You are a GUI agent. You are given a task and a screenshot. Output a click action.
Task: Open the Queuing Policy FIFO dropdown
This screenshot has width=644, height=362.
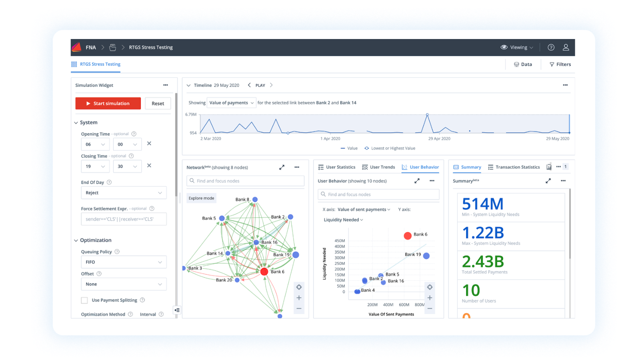[x=124, y=262]
